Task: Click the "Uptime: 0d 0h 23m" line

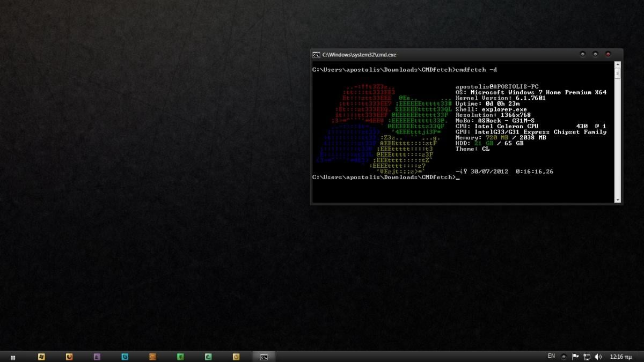Action: pyautogui.click(x=487, y=104)
